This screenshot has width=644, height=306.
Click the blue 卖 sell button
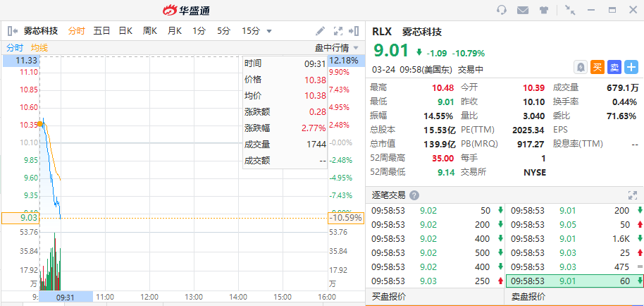[614, 67]
